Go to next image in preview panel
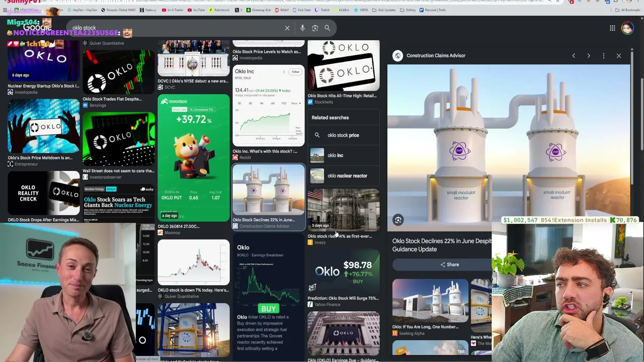644x362 pixels. [589, 56]
